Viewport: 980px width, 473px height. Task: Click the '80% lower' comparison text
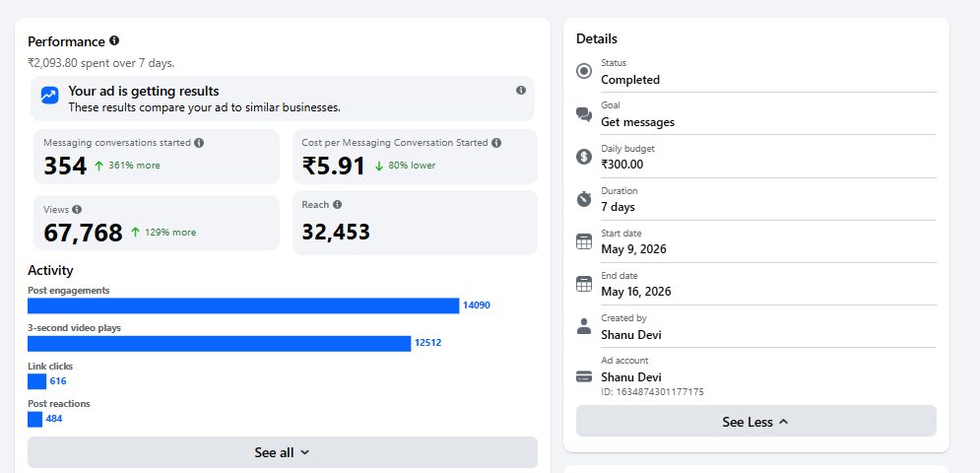412,166
